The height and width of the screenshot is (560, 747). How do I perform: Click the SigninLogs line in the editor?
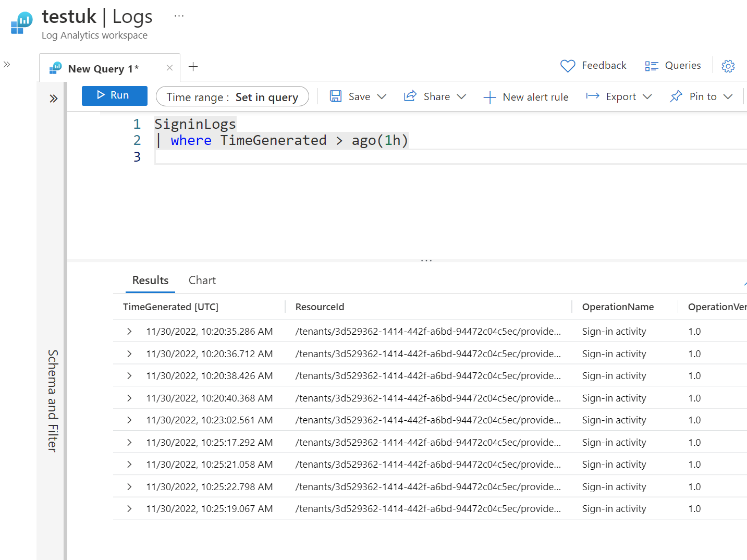coord(195,124)
